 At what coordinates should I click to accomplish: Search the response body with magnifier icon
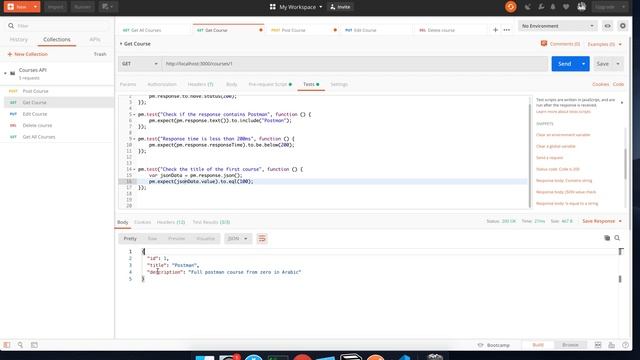click(x=617, y=238)
